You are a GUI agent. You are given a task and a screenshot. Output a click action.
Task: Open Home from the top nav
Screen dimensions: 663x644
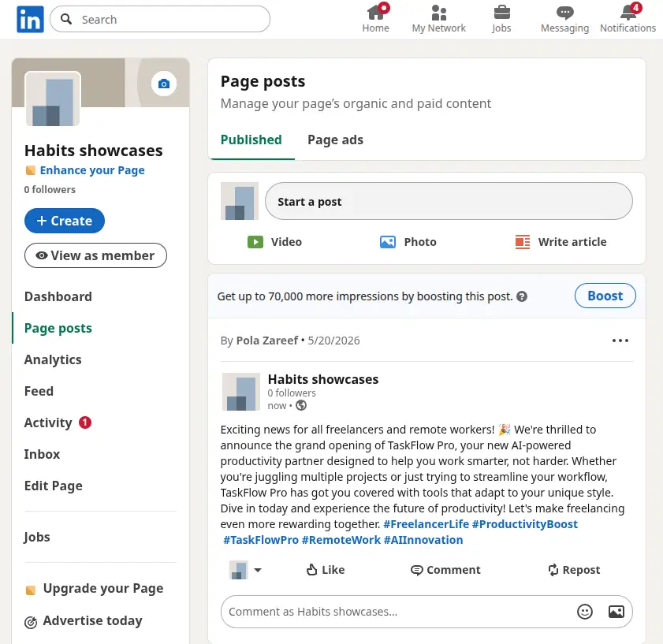(x=375, y=19)
